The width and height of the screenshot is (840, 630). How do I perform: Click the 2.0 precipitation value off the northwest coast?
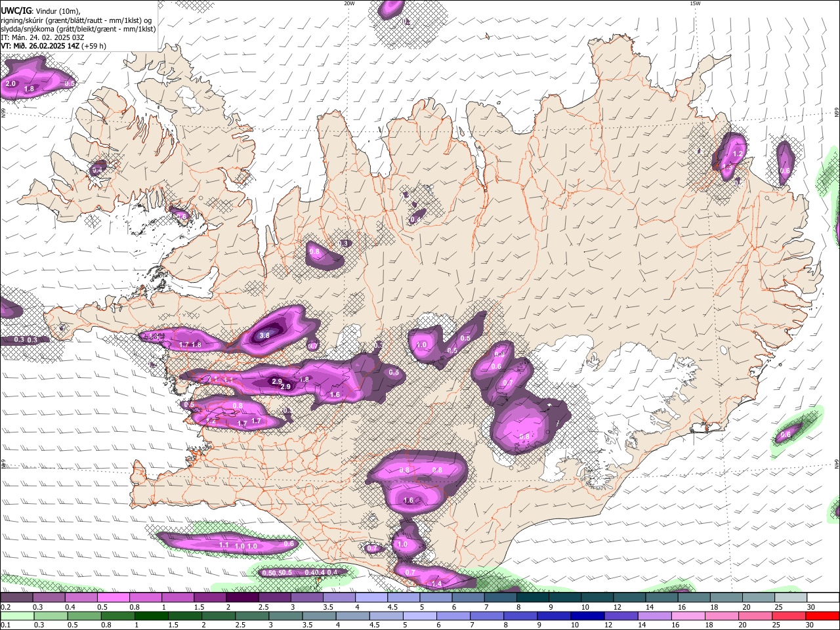pos(10,84)
